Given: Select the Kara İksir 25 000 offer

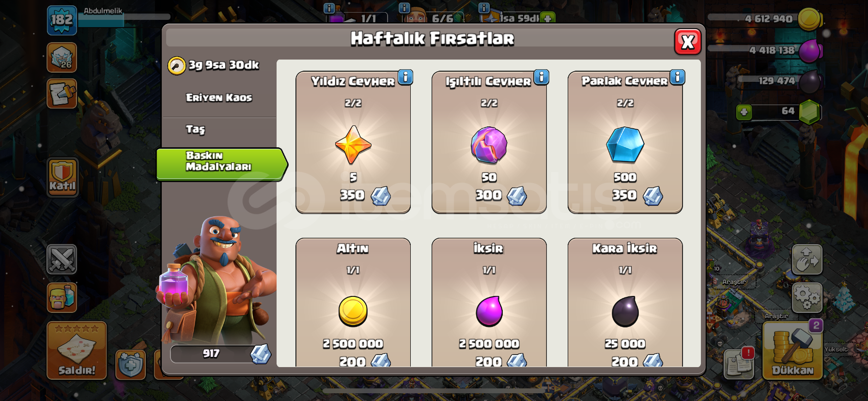Looking at the screenshot, I should click(x=625, y=302).
